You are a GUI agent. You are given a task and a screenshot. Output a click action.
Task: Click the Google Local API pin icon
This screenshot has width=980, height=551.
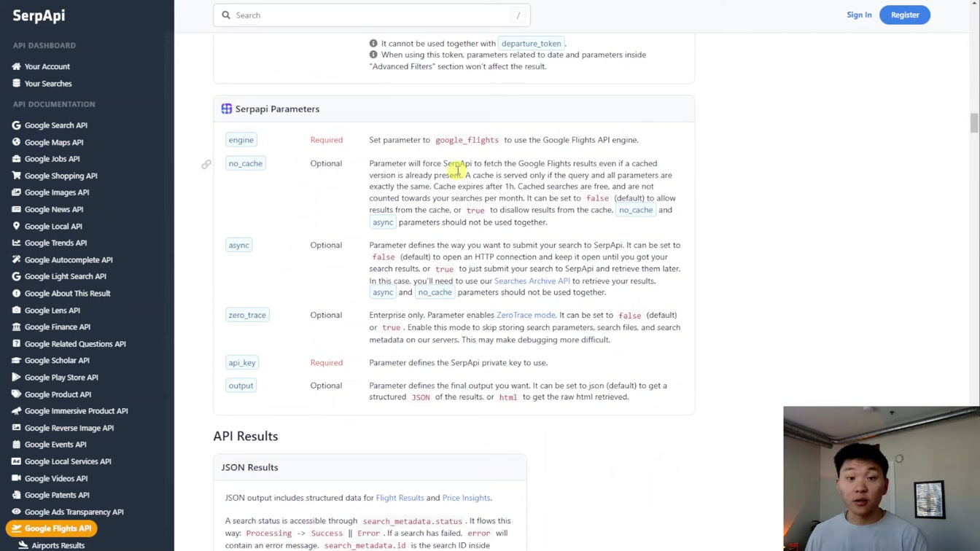coord(16,226)
